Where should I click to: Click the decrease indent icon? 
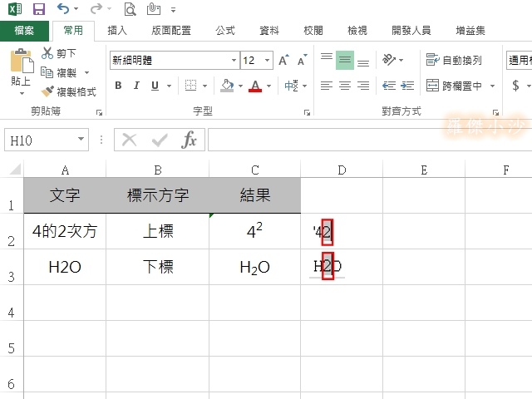pyautogui.click(x=389, y=86)
